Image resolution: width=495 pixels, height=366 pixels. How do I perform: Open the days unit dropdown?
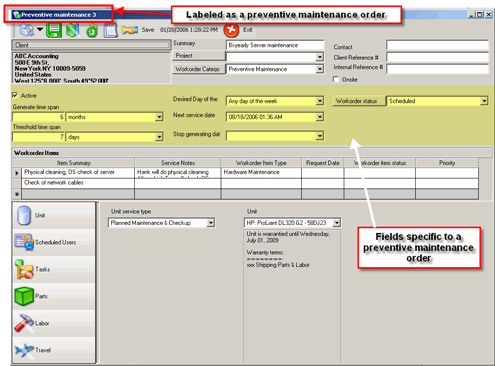click(159, 137)
